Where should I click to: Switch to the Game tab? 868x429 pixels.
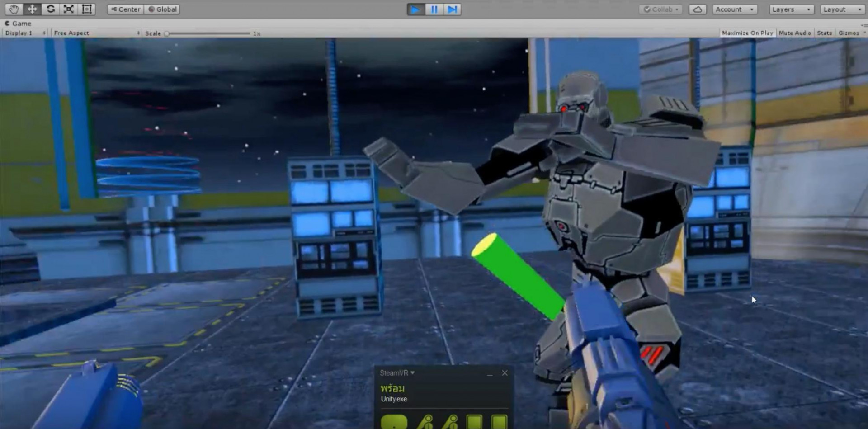[x=18, y=24]
